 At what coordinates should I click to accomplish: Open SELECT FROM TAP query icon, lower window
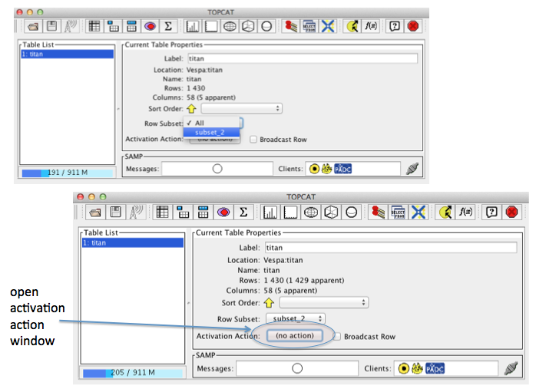tap(399, 212)
